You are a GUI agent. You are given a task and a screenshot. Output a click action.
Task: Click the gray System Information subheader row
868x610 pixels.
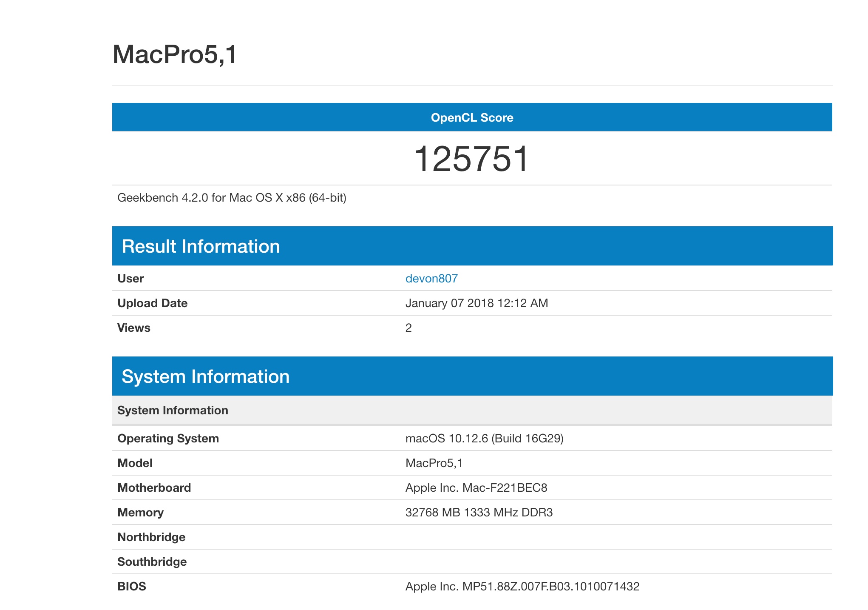tap(472, 410)
